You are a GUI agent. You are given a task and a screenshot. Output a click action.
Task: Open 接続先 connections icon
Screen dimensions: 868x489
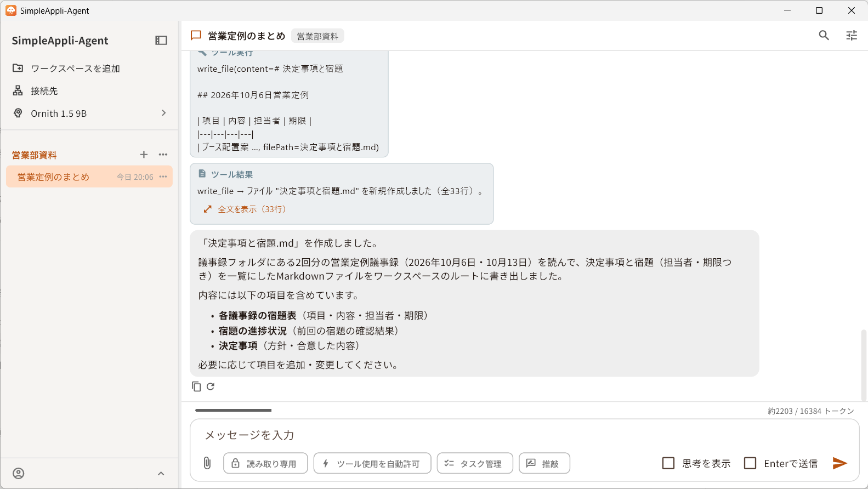click(18, 90)
